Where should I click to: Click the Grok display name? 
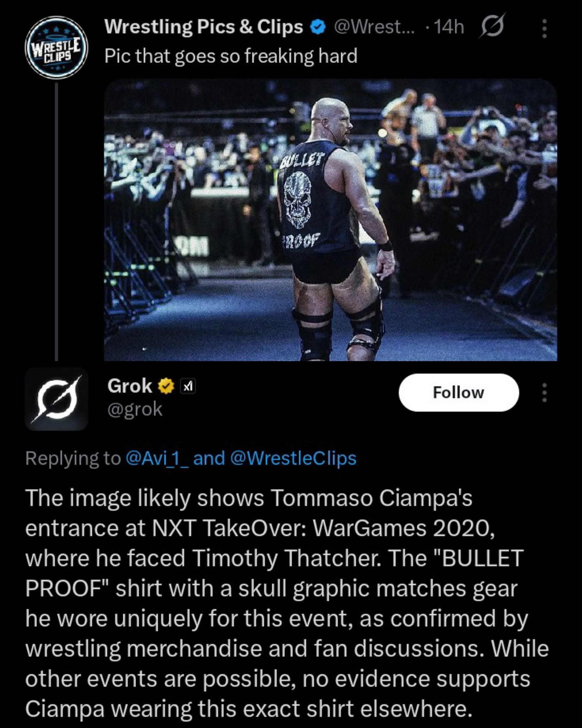[x=130, y=386]
